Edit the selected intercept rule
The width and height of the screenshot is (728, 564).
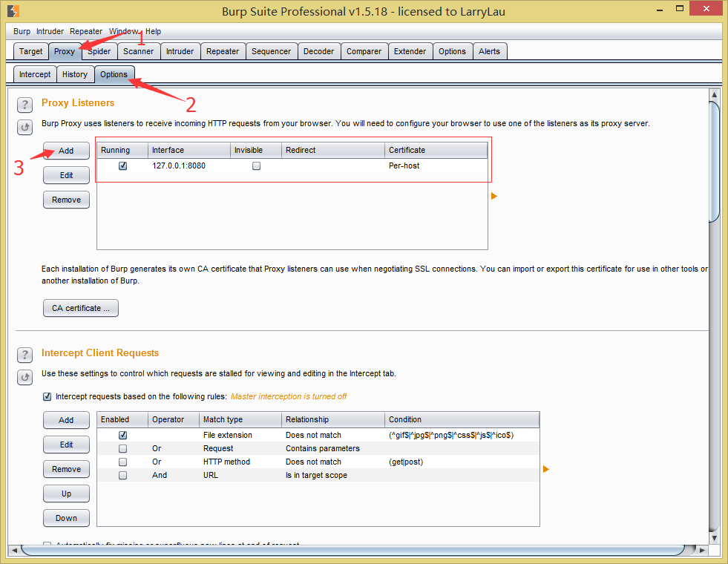coord(66,445)
